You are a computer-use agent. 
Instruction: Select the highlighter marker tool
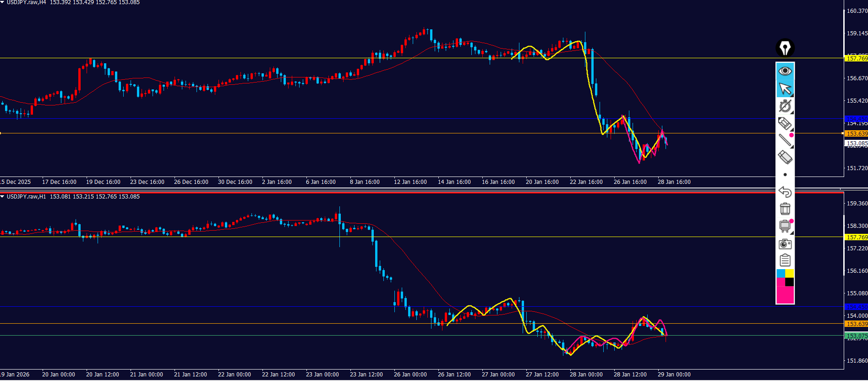coord(785,123)
